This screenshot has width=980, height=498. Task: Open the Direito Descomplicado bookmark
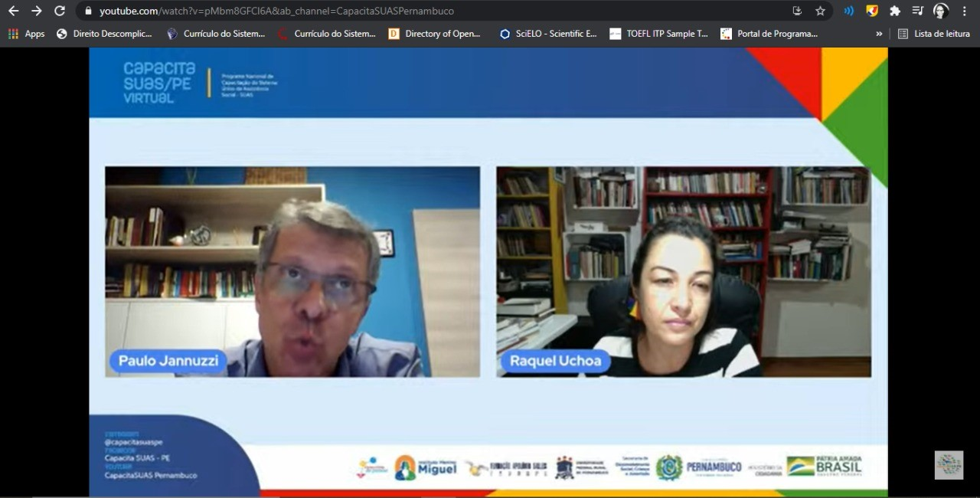pos(104,34)
